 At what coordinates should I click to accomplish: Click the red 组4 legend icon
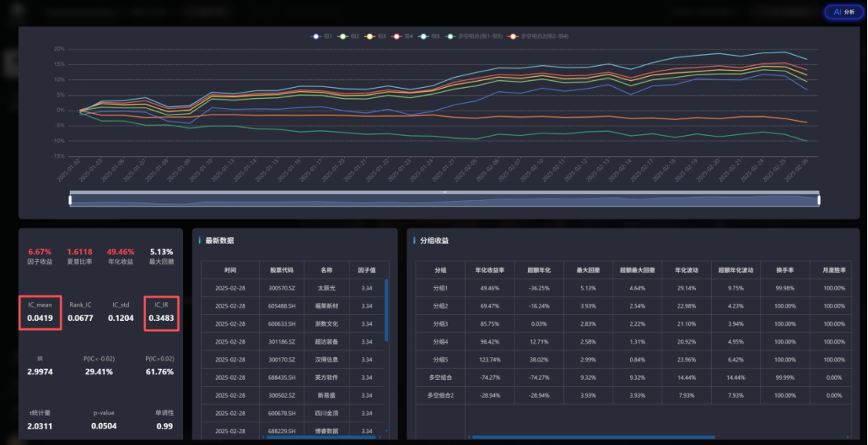pyautogui.click(x=397, y=36)
